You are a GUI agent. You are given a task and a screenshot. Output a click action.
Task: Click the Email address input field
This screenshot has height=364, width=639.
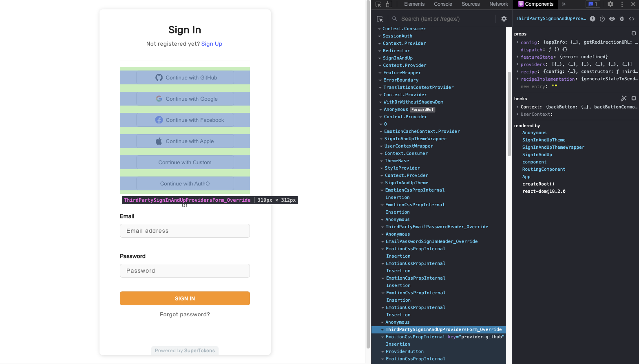coord(185,231)
